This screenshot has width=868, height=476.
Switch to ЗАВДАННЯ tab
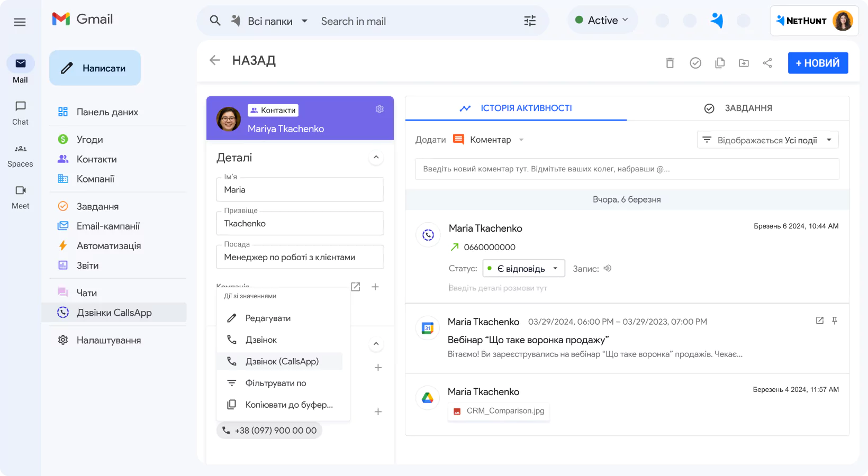(738, 108)
